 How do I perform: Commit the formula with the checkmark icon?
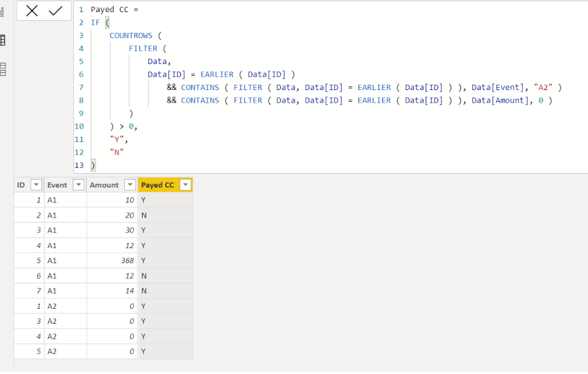[55, 11]
